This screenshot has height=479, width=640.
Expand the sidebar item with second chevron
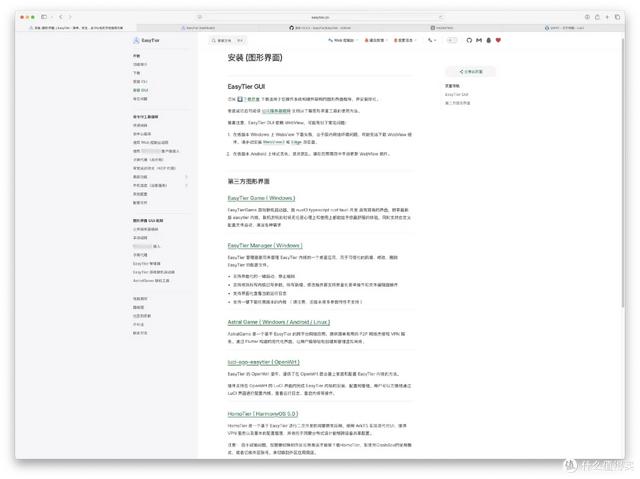click(x=187, y=185)
